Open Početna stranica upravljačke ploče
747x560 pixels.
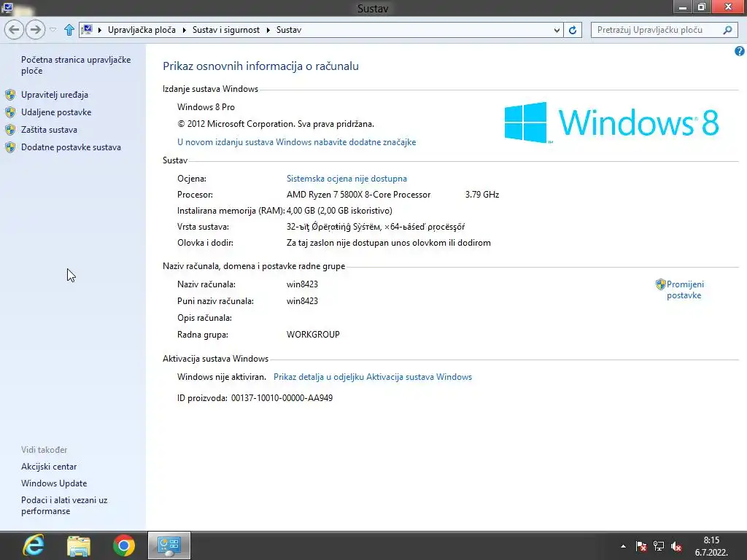pyautogui.click(x=76, y=65)
